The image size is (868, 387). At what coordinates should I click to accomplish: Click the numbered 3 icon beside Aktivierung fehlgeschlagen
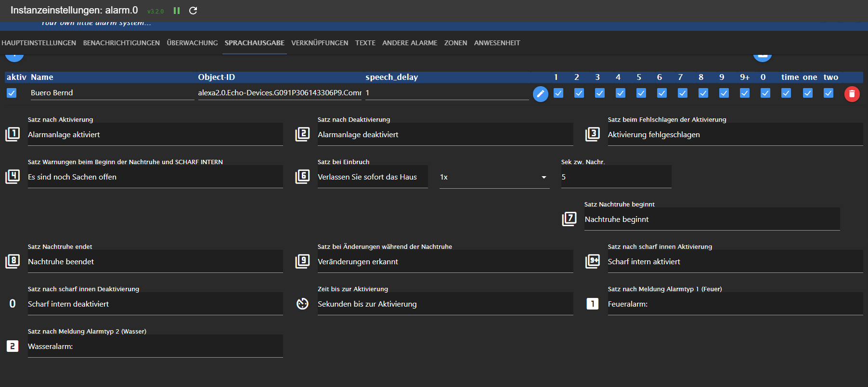(x=593, y=134)
